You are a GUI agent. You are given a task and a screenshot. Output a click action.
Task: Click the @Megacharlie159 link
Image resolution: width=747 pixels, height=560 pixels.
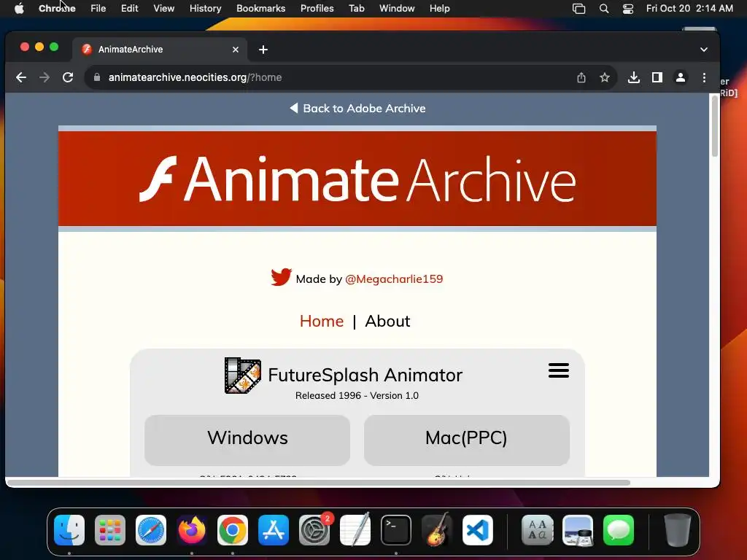393,279
